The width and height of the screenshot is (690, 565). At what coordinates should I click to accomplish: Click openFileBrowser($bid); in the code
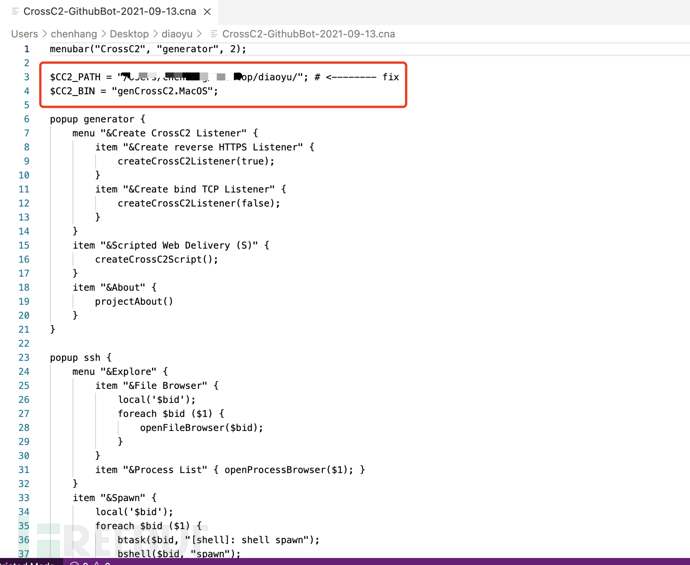[x=202, y=428]
